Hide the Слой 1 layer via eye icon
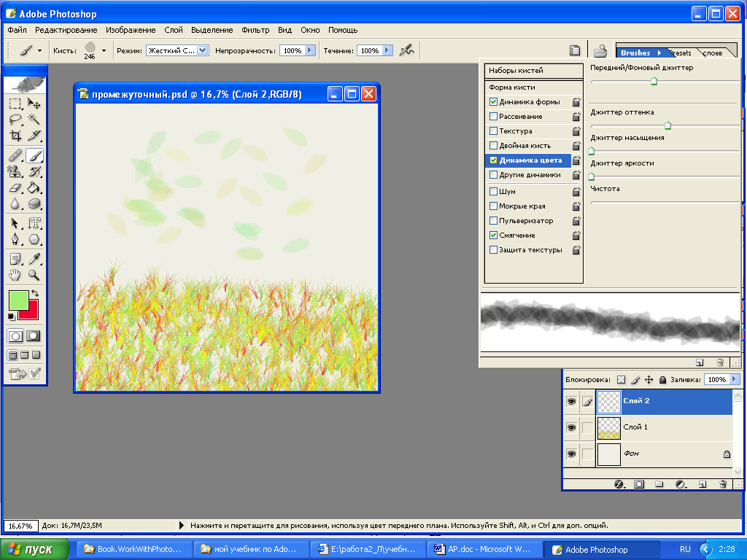Image resolution: width=747 pixels, height=560 pixels. 571,427
